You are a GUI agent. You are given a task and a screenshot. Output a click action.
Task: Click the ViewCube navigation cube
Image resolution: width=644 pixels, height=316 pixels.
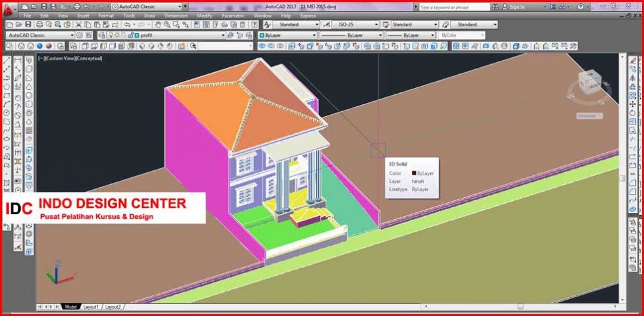(x=590, y=82)
